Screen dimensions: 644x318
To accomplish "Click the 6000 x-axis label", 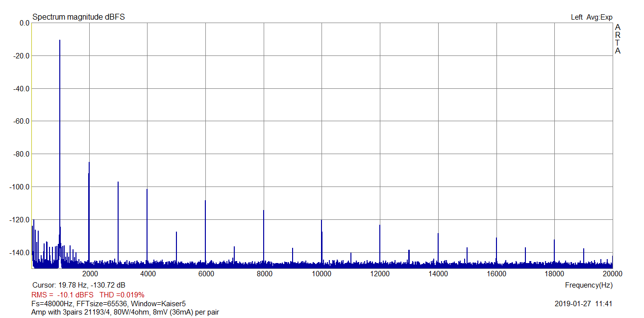I will [206, 274].
